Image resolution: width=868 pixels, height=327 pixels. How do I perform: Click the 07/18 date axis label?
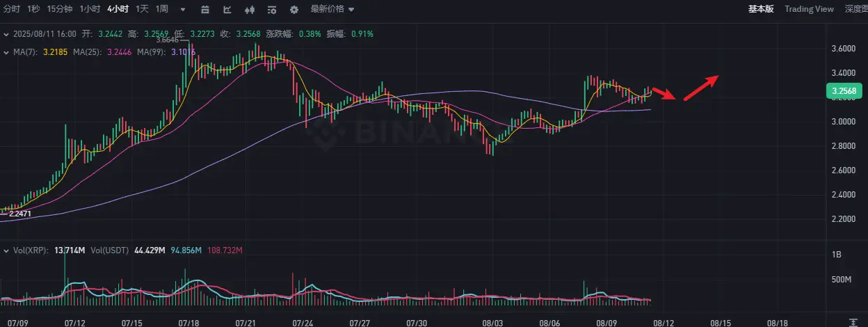click(189, 324)
